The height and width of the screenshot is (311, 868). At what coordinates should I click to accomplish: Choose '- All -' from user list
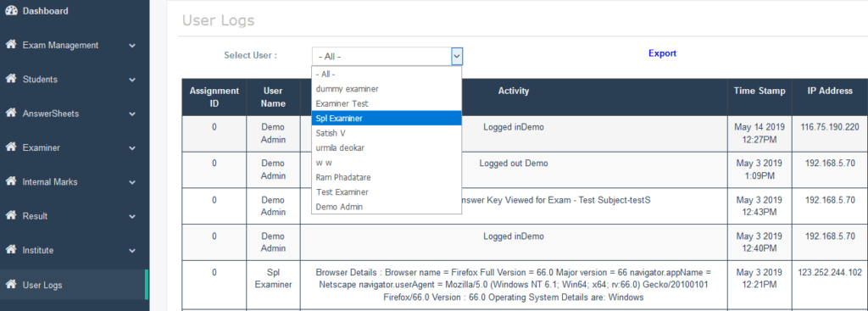[x=387, y=74]
